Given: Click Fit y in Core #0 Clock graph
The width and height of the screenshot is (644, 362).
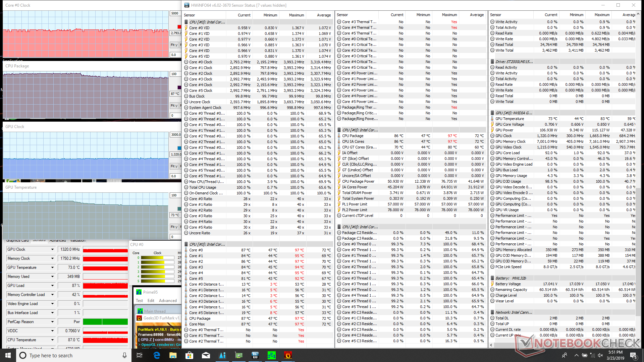Looking at the screenshot, I should click(x=174, y=45).
